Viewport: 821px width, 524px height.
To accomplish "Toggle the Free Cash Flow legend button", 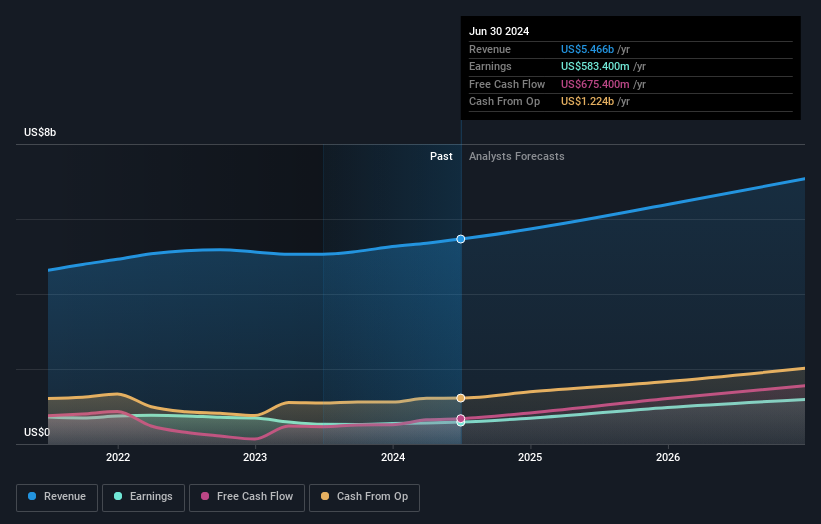I will (247, 497).
